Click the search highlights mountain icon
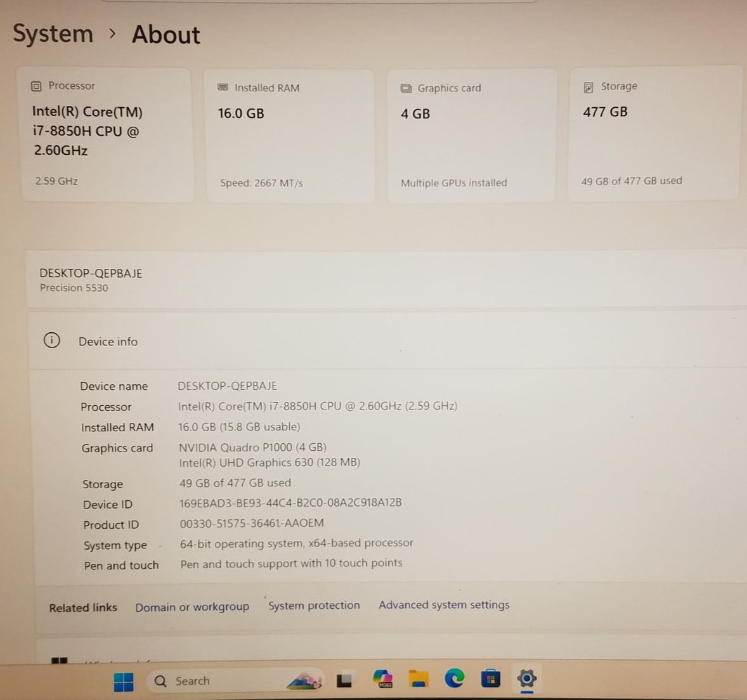747x700 pixels. [x=305, y=682]
